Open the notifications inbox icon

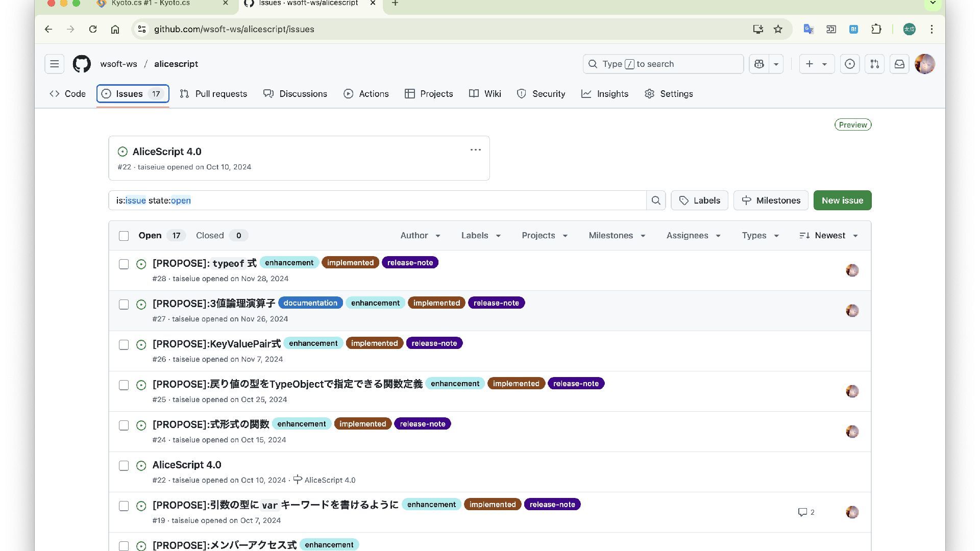tap(899, 64)
